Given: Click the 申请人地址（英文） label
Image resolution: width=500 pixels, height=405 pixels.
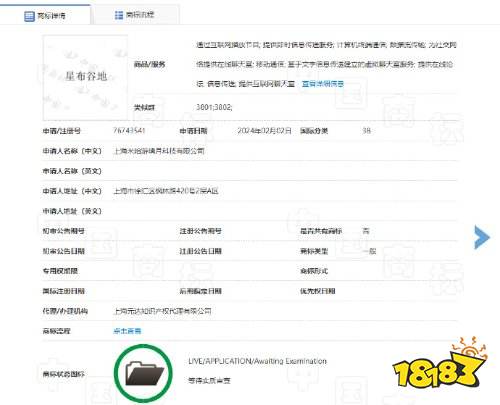Looking at the screenshot, I should 72,211.
